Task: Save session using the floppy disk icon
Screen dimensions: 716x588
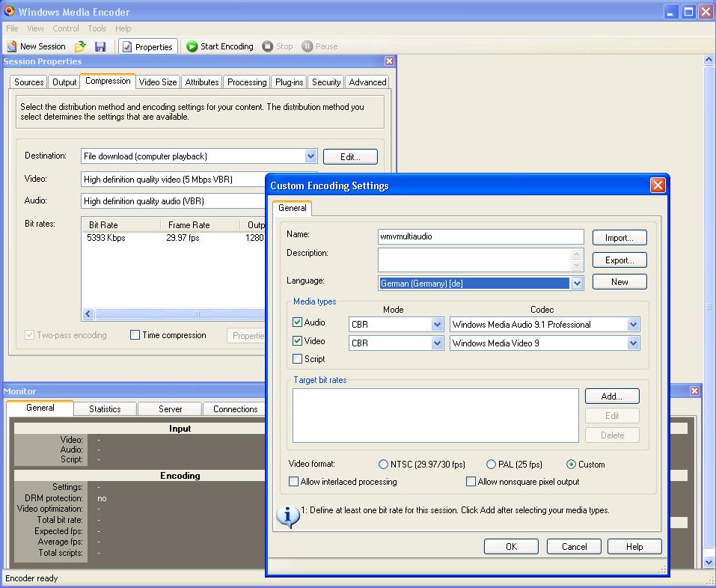Action: pos(100,46)
